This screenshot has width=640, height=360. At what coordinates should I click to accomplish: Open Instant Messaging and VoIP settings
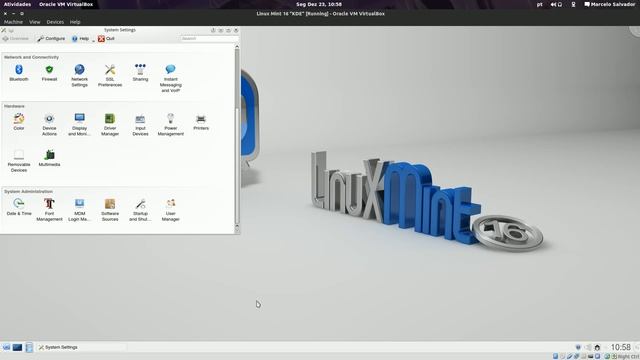(x=171, y=78)
